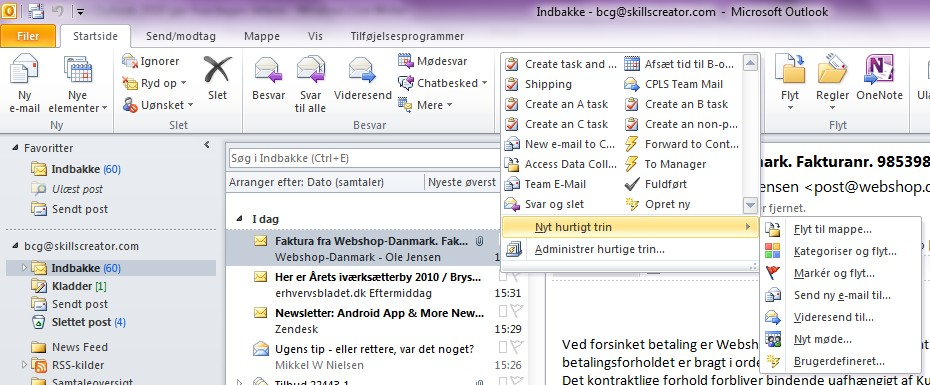Click the Videresend forward icon
Viewport: 930px width, 385px height.
(x=362, y=71)
